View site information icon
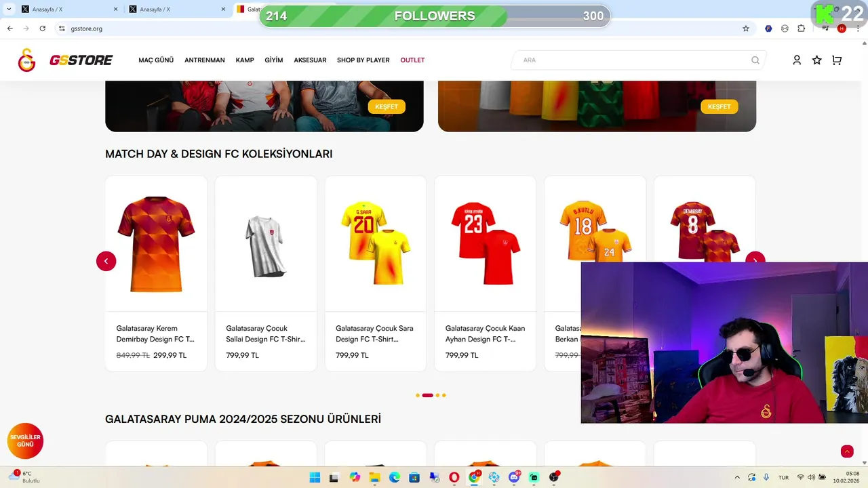The width and height of the screenshot is (868, 488). point(62,28)
